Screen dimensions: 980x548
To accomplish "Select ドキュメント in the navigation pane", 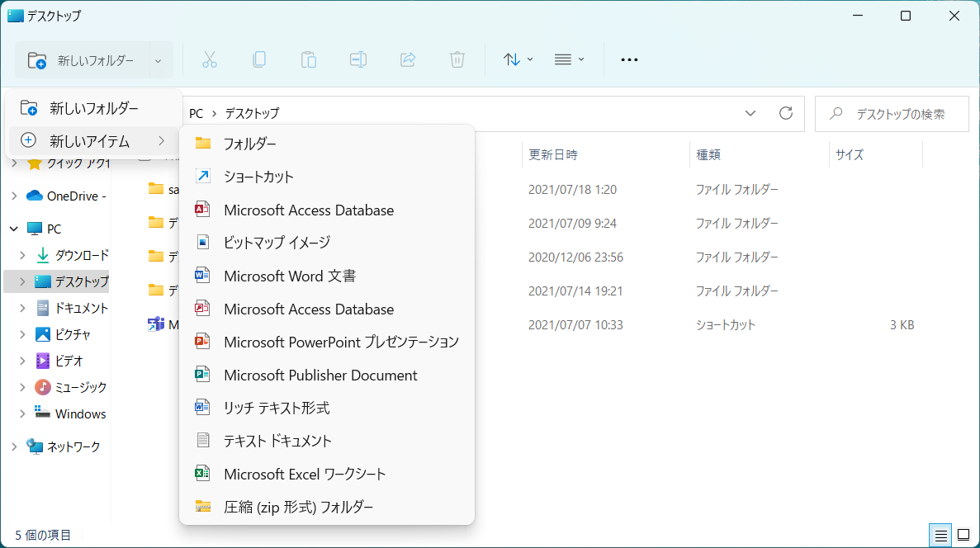I will (x=72, y=308).
